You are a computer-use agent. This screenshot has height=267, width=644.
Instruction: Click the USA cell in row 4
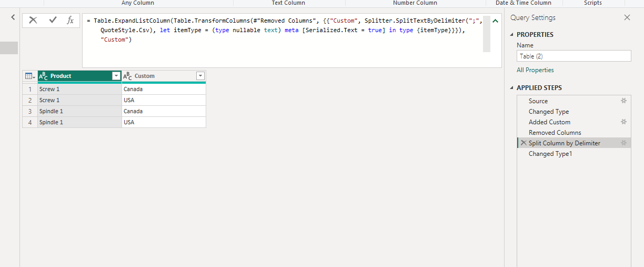coord(164,122)
